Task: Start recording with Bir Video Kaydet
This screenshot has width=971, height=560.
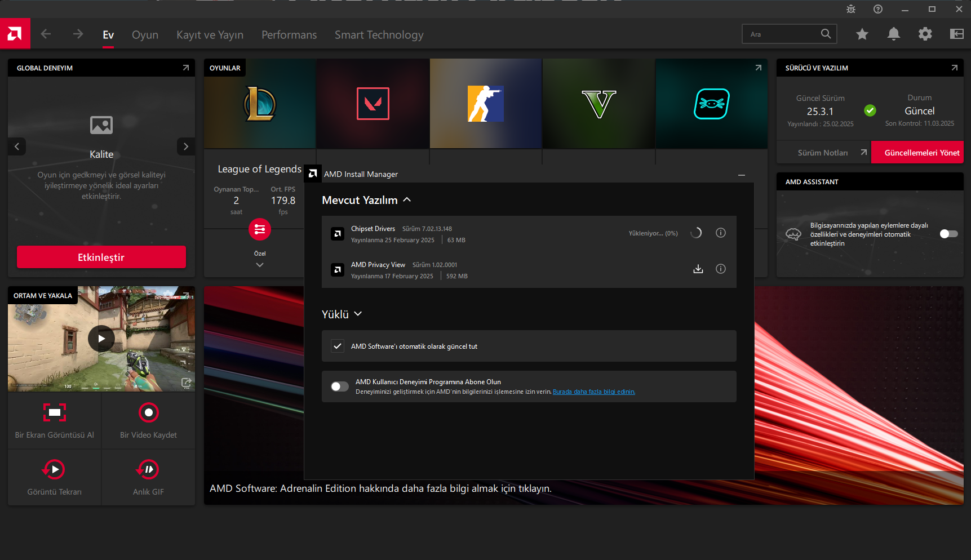Action: [x=148, y=413]
